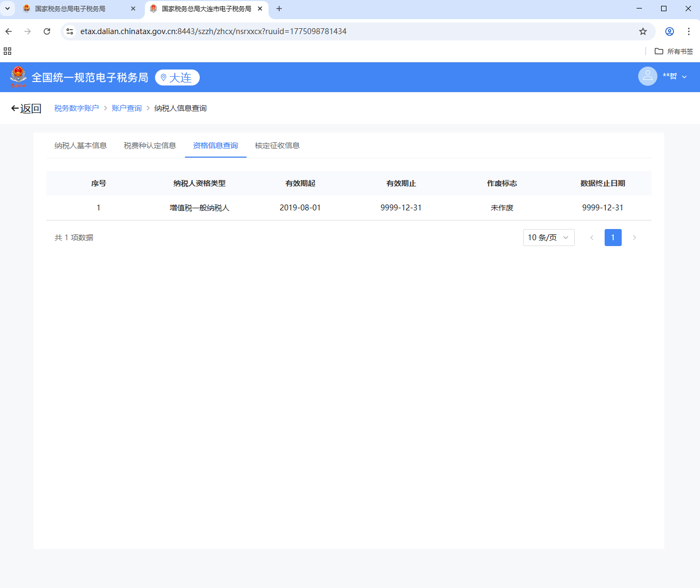Viewport: 700px width, 588px height.
Task: Click the apps grid icon in bookmarks bar
Action: (7, 51)
